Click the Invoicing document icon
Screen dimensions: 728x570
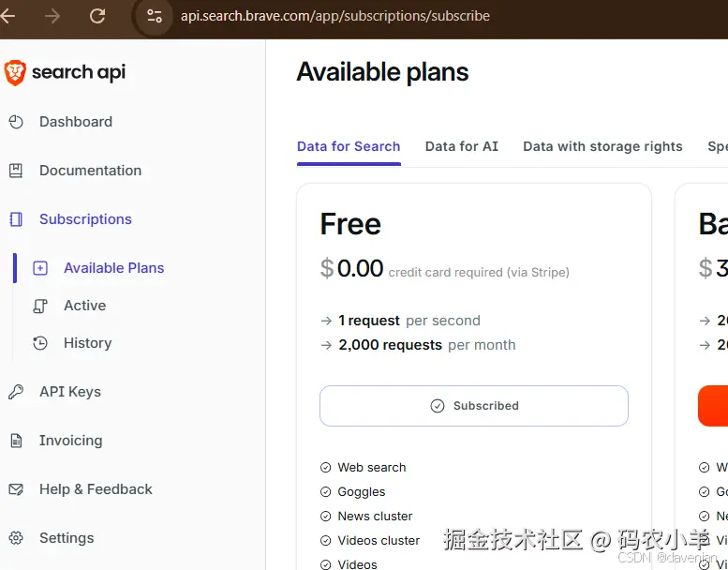click(16, 441)
